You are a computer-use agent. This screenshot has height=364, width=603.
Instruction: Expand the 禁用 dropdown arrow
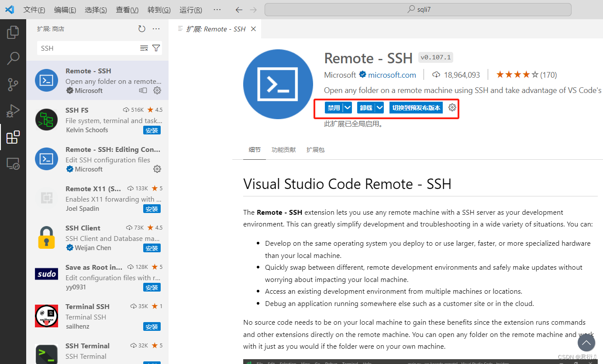click(x=348, y=108)
